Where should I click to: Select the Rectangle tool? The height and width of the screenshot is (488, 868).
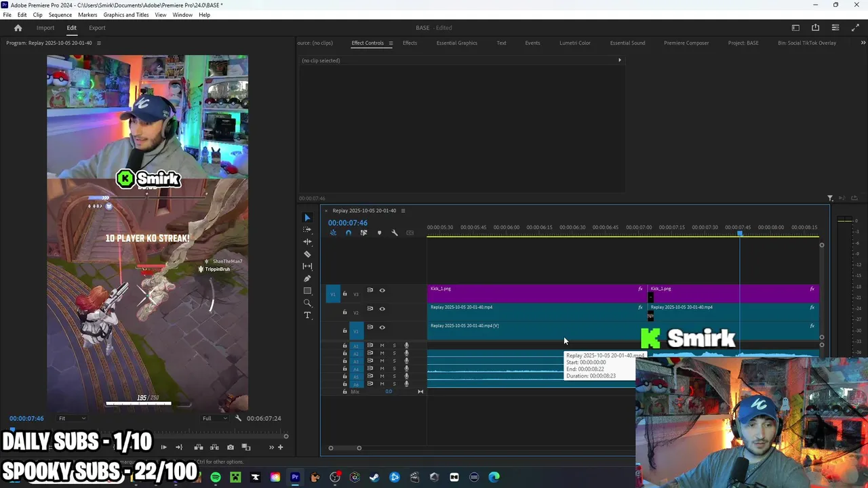(307, 291)
